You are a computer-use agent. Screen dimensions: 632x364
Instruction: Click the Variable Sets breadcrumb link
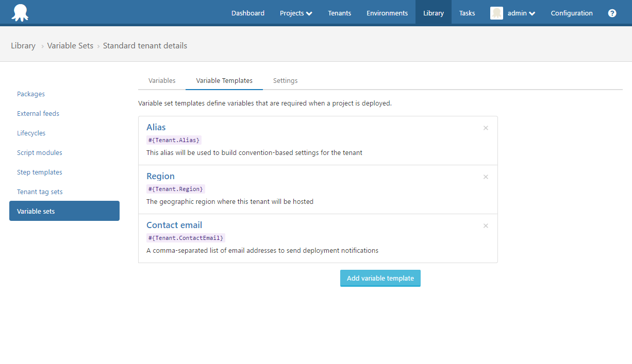(x=70, y=45)
